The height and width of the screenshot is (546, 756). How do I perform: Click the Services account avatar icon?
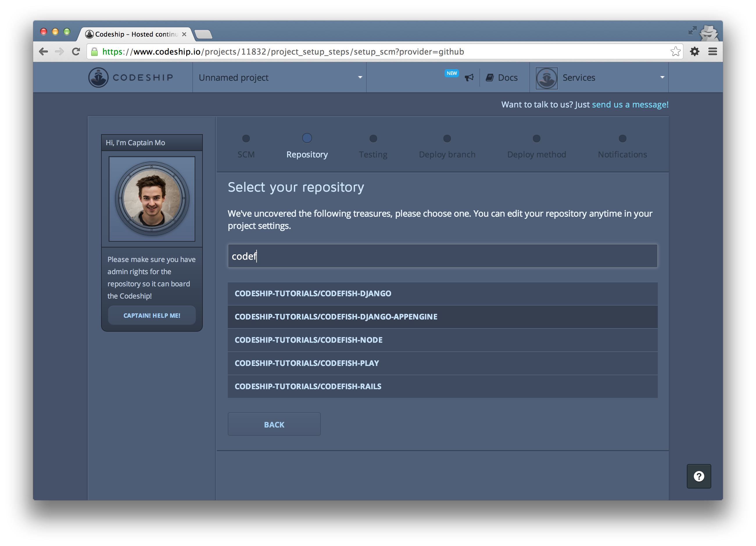[546, 78]
